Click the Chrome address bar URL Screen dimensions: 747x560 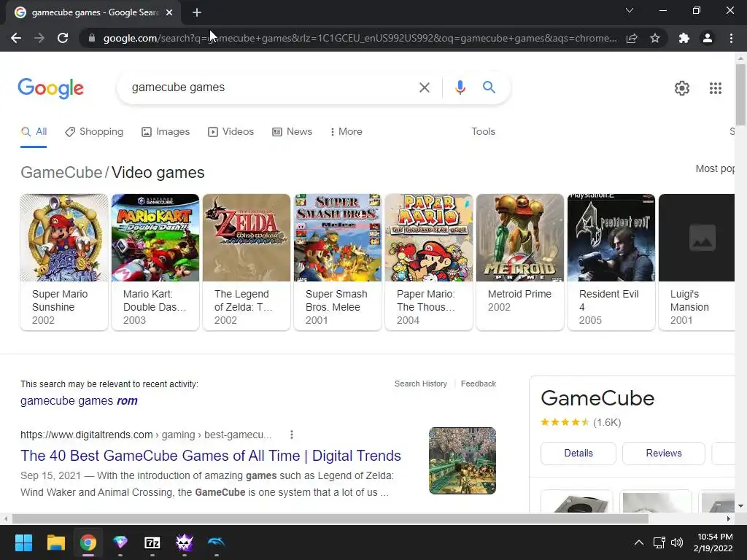360,38
